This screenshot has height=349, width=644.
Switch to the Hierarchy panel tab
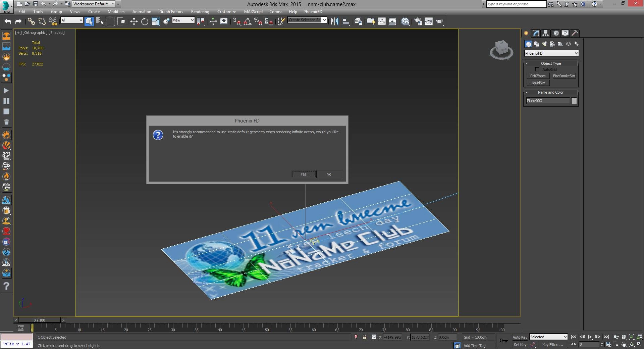(545, 33)
